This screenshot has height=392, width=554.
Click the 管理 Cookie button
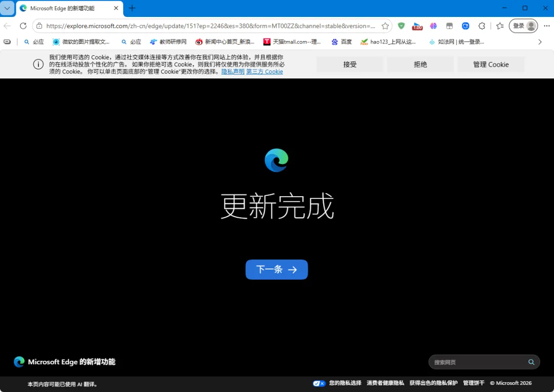point(491,64)
